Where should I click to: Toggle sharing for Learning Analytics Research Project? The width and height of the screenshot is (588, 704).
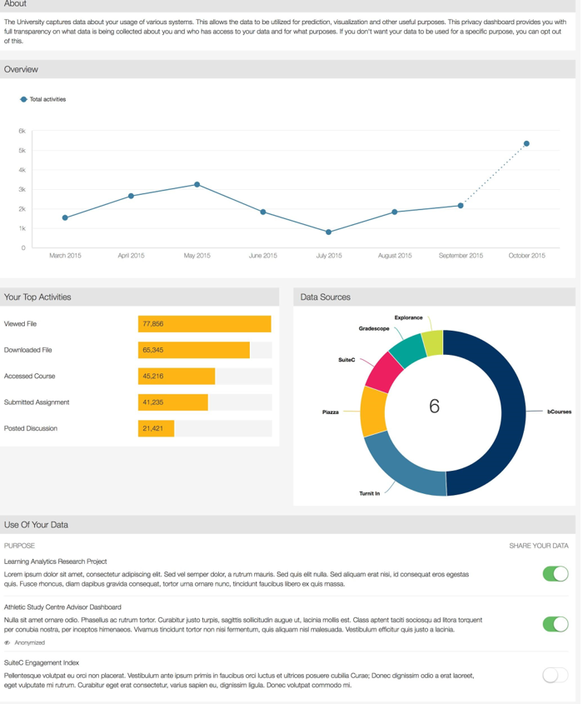556,574
